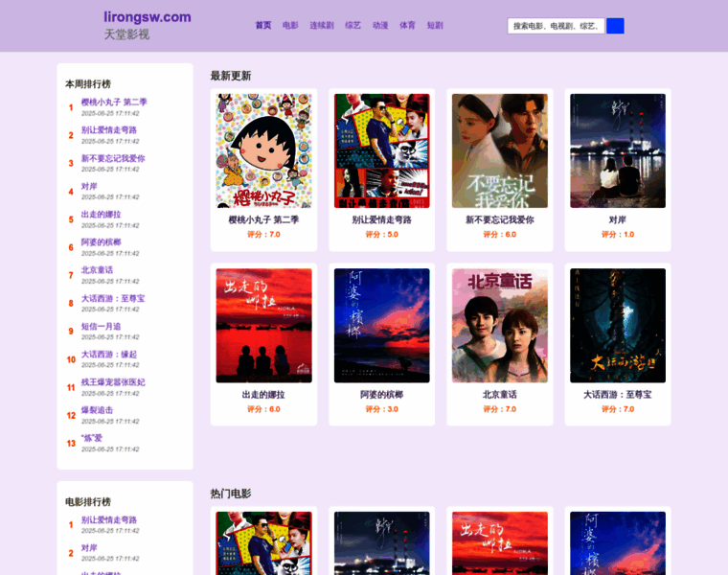
Task: Open 大话西游：缘起 ranking entry
Action: point(109,354)
